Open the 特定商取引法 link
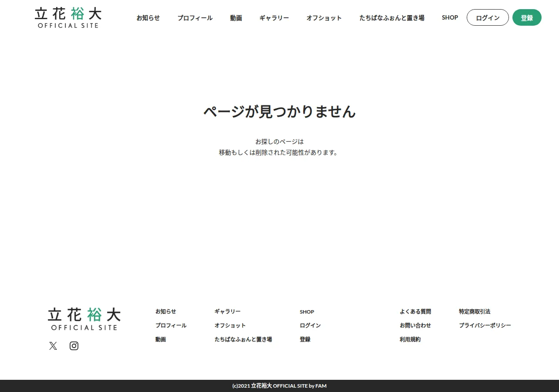559x392 pixels. tap(475, 311)
